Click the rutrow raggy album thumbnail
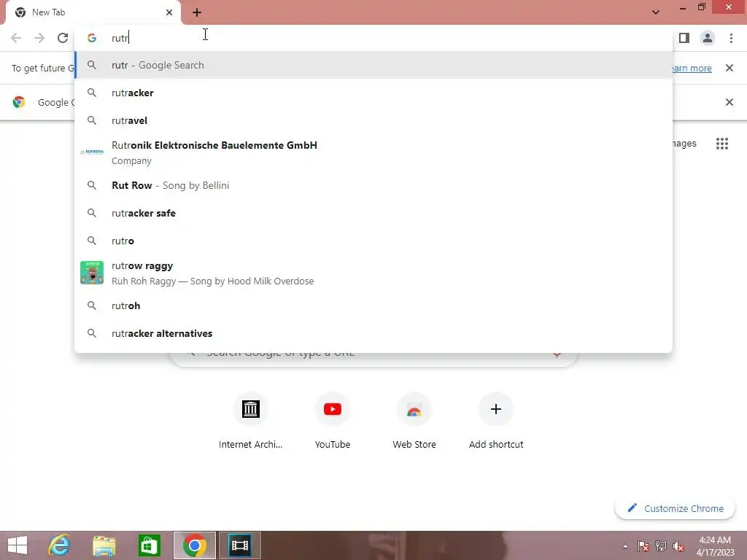The width and height of the screenshot is (747, 560). click(92, 273)
